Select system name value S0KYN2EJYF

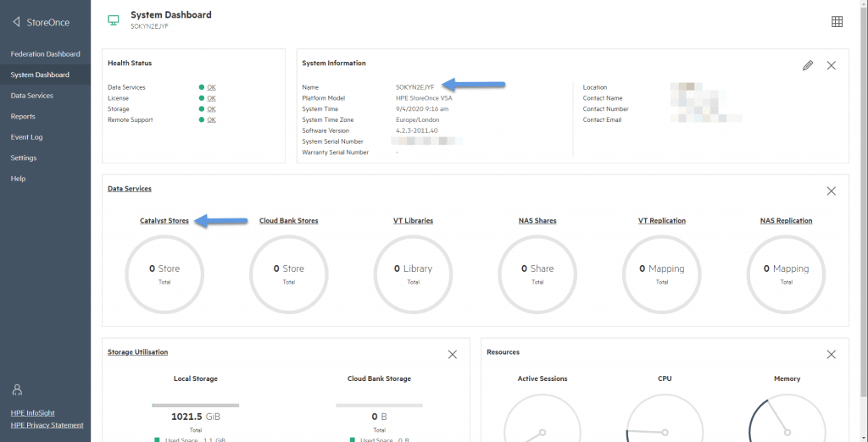[415, 87]
